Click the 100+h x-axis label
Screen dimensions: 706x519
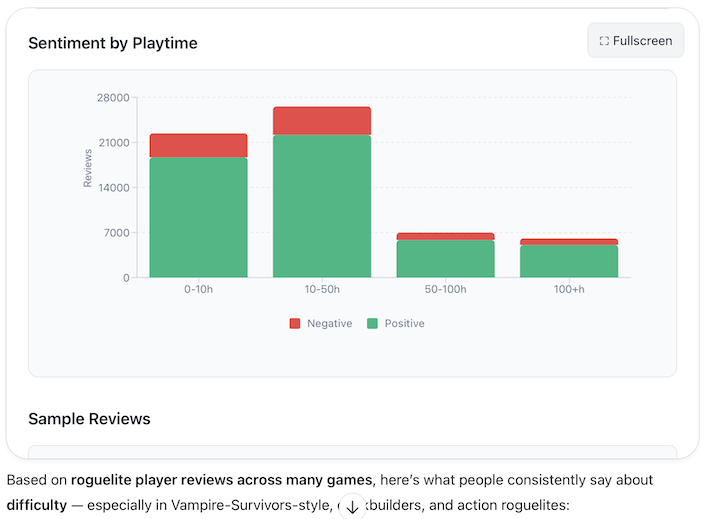(x=569, y=289)
